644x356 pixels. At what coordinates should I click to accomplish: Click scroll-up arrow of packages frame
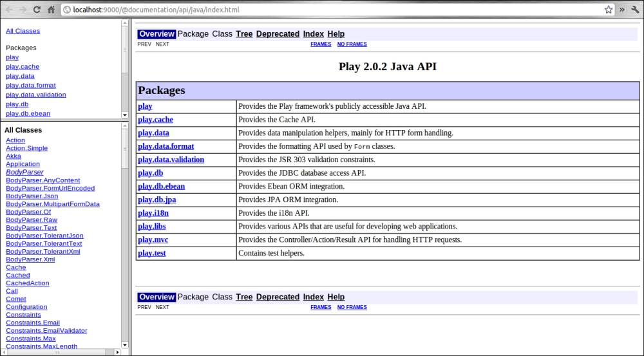(125, 23)
